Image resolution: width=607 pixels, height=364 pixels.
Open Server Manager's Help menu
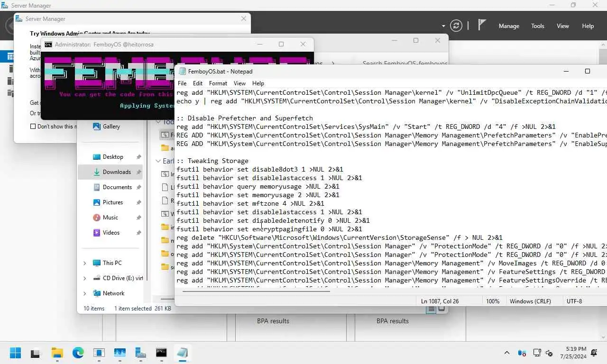point(588,26)
